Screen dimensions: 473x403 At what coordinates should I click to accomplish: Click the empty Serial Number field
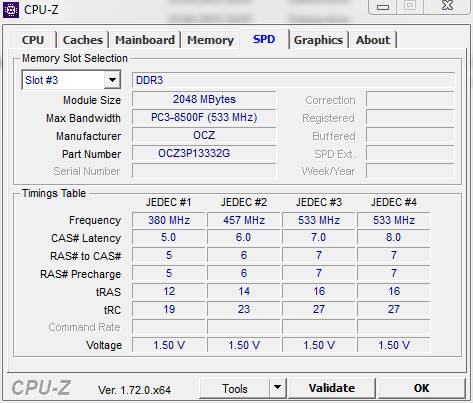(x=204, y=171)
